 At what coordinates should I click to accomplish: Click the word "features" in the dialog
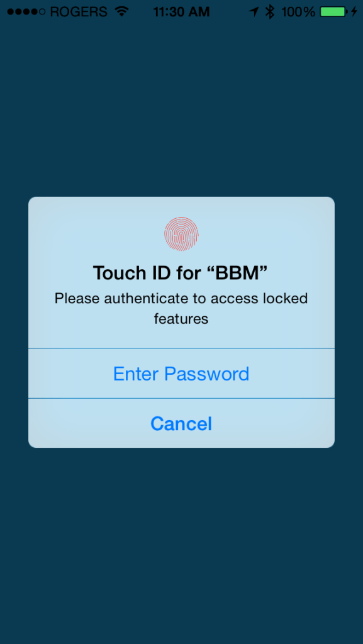[181, 318]
